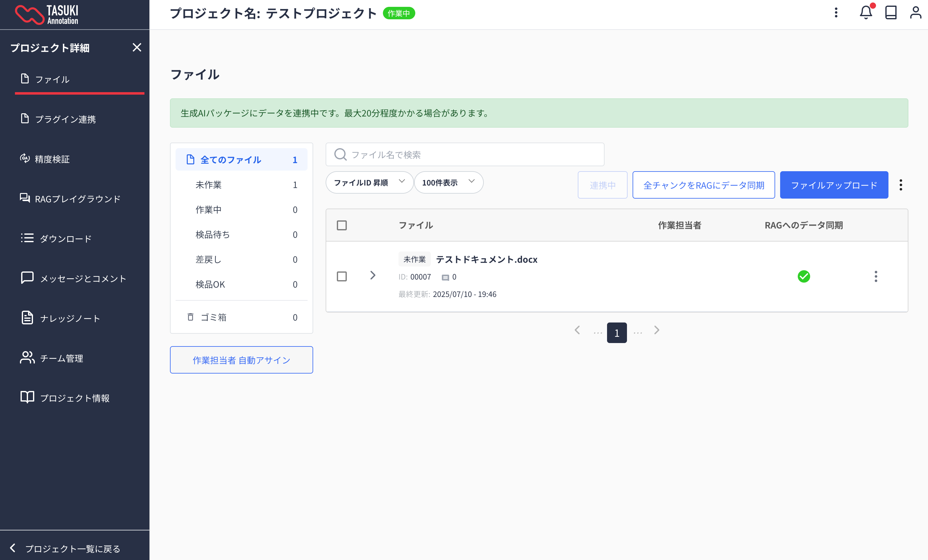Open RAGプレイグラウンド in the sidebar
The height and width of the screenshot is (560, 928).
(77, 199)
